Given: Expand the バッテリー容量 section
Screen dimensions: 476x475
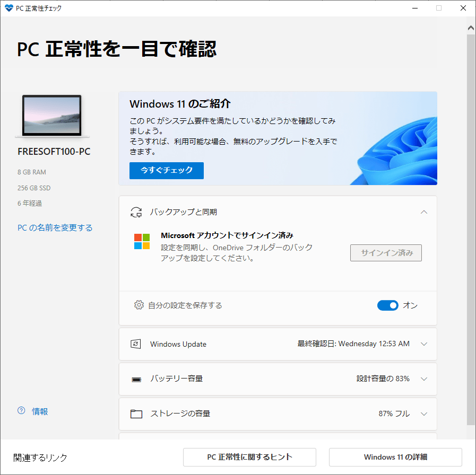Looking at the screenshot, I should (x=423, y=379).
